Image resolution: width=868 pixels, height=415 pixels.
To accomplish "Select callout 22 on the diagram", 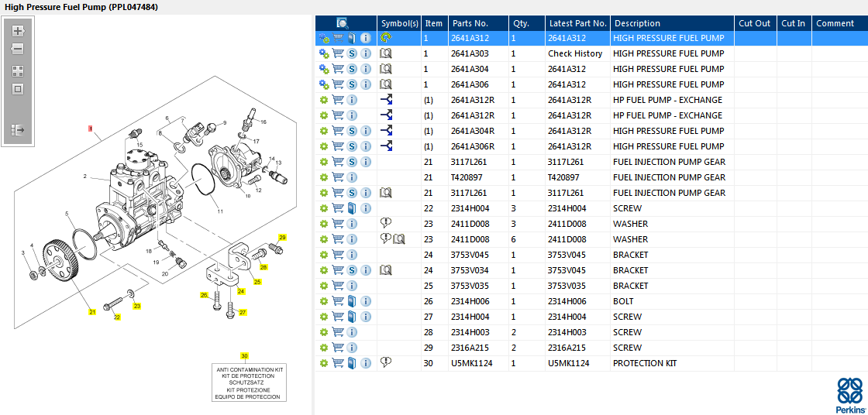I will tap(117, 317).
